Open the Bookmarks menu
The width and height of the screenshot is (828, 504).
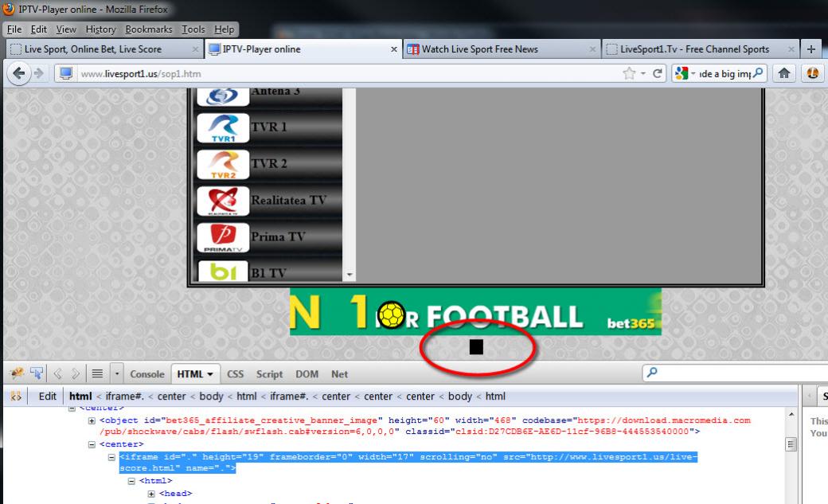pos(148,29)
